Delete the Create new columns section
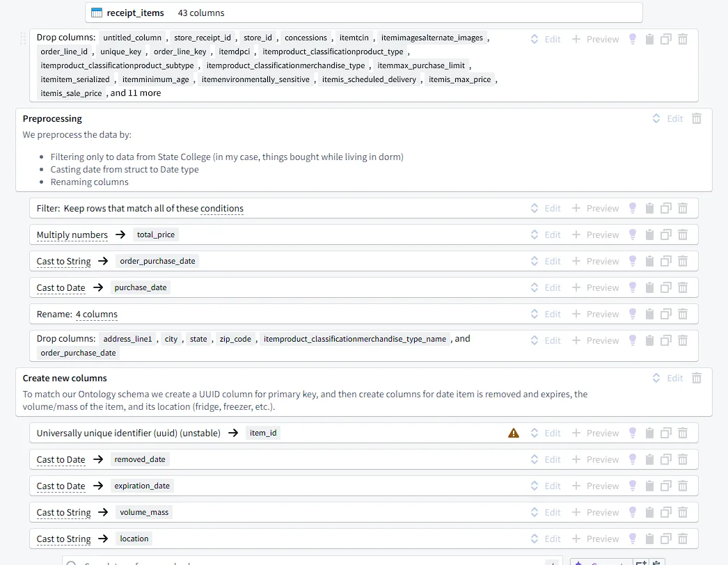This screenshot has height=565, width=728. [x=697, y=378]
